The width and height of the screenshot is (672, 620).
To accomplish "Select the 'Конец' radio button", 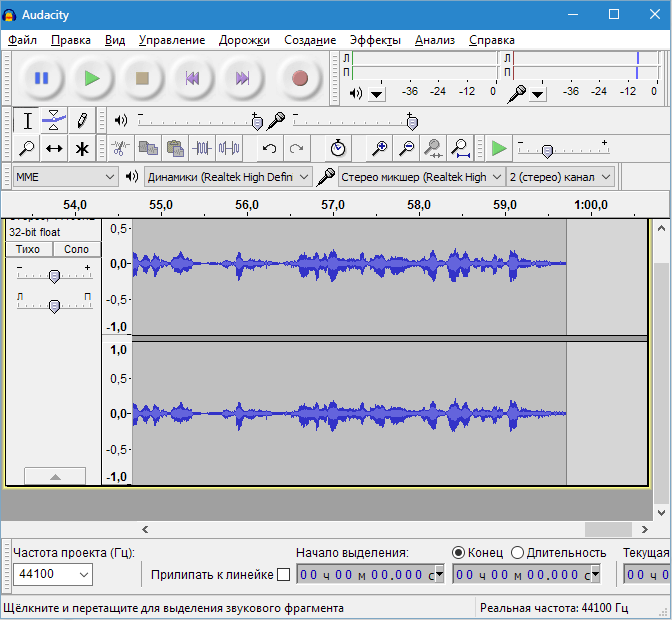I will click(459, 552).
